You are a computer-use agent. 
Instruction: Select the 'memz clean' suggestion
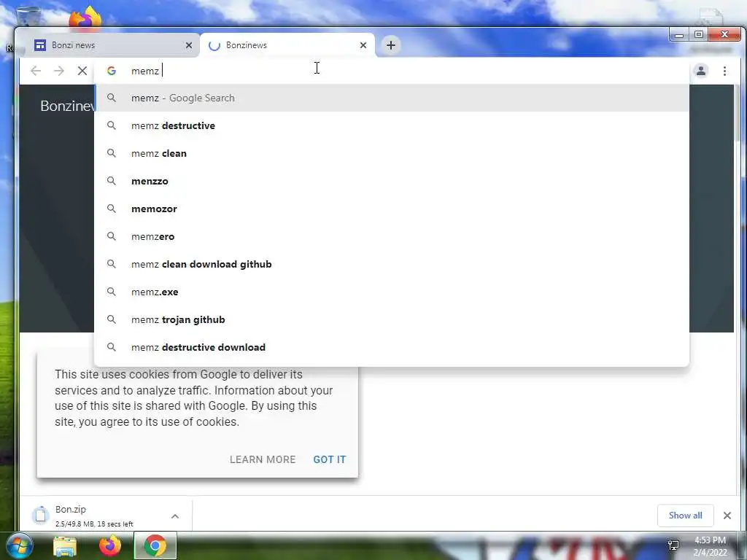coord(392,153)
